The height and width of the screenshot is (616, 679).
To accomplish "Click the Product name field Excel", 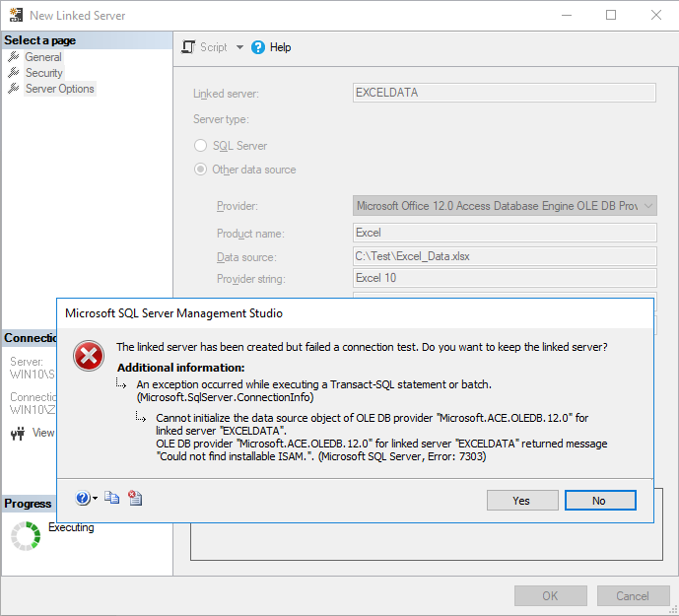I will (505, 233).
